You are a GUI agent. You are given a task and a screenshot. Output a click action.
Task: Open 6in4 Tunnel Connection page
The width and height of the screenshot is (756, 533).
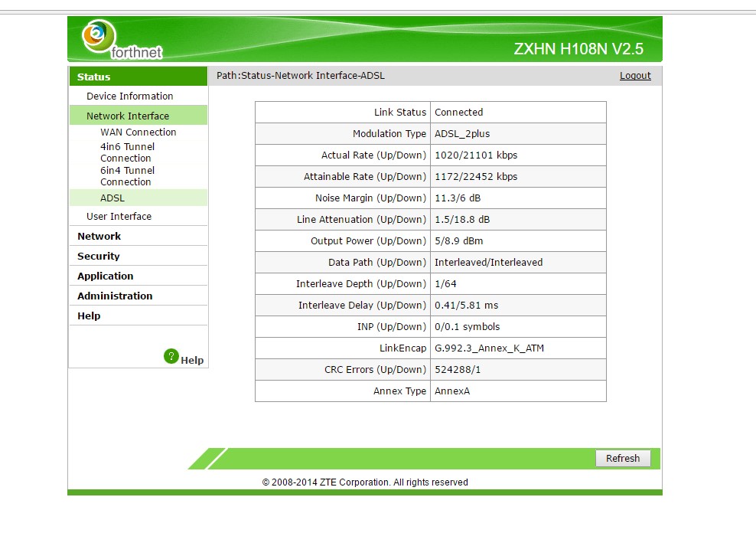(127, 176)
